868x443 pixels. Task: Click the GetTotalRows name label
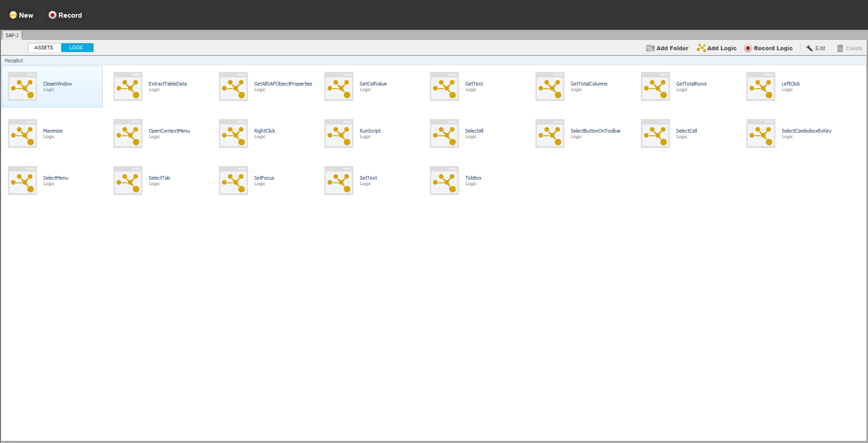coord(691,84)
